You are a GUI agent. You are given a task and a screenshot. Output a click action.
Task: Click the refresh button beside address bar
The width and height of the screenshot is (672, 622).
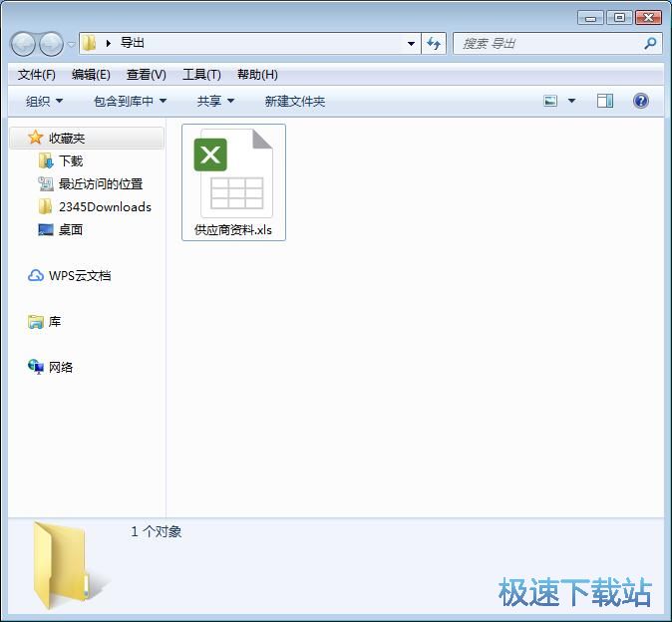click(x=434, y=43)
